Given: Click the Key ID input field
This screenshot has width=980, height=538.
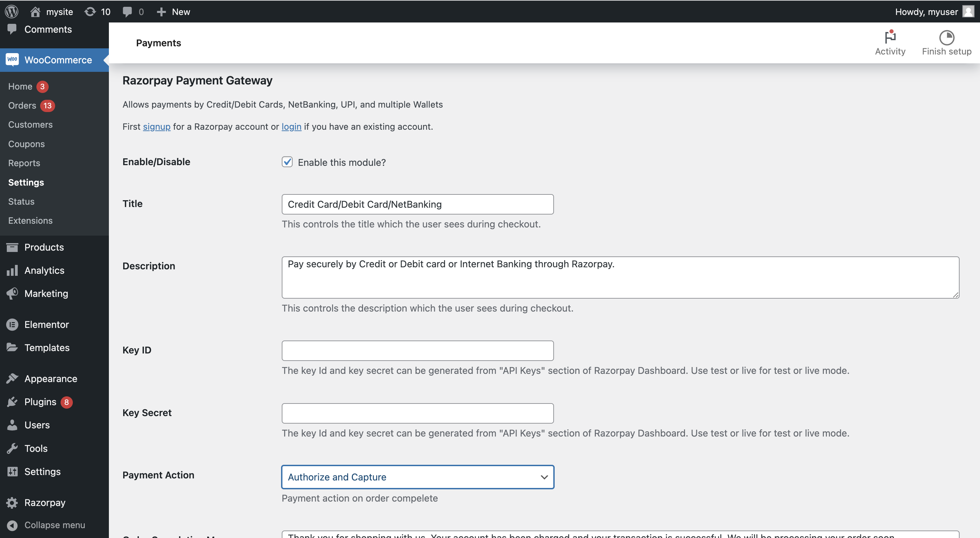Looking at the screenshot, I should [x=418, y=350].
